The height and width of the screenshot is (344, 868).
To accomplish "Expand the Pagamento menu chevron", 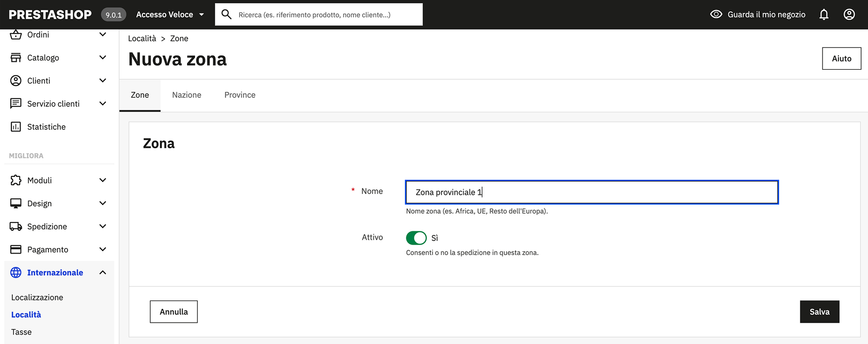I will 103,250.
